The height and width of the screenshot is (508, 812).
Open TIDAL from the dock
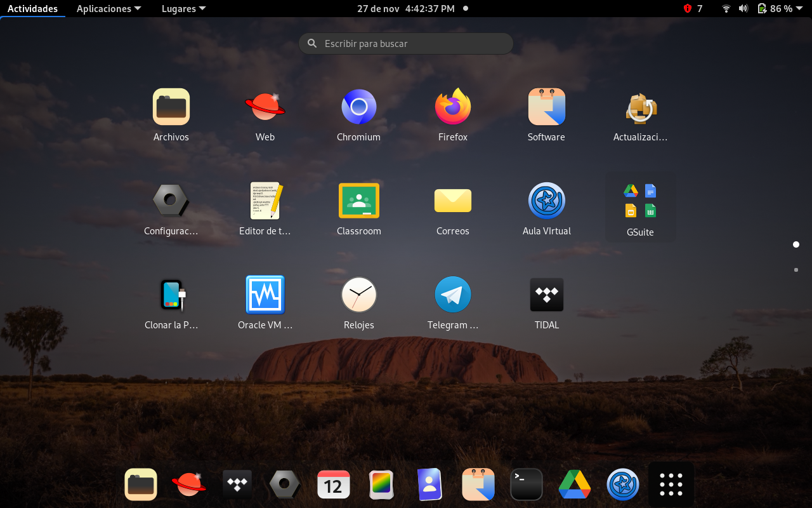(237, 485)
